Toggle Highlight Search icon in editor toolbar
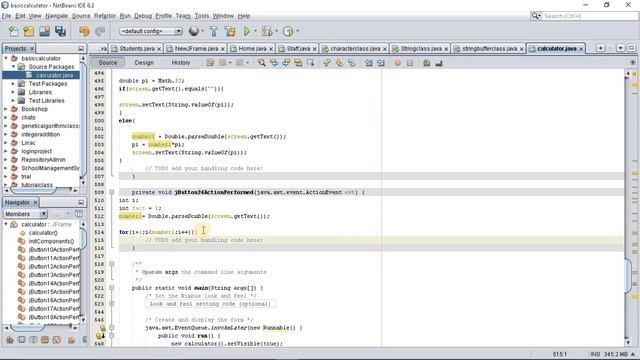 click(298, 63)
